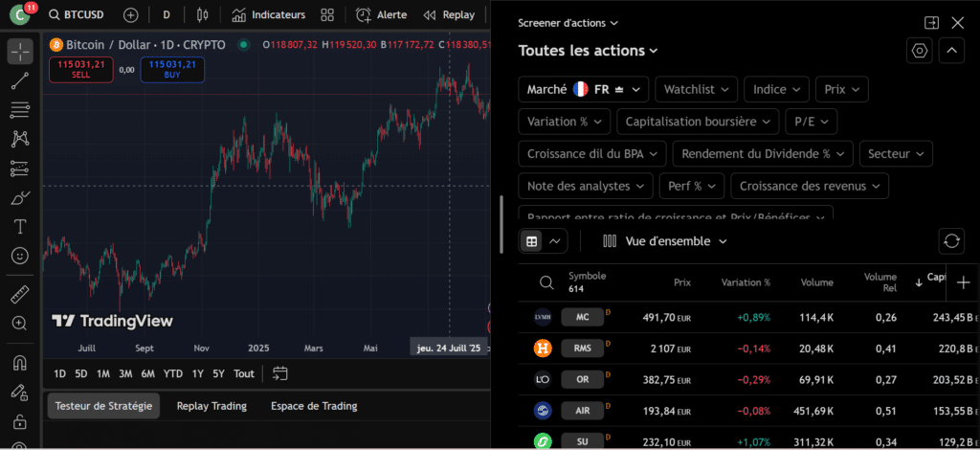Close the screener panel
Viewport: 980px width, 450px height.
(957, 23)
